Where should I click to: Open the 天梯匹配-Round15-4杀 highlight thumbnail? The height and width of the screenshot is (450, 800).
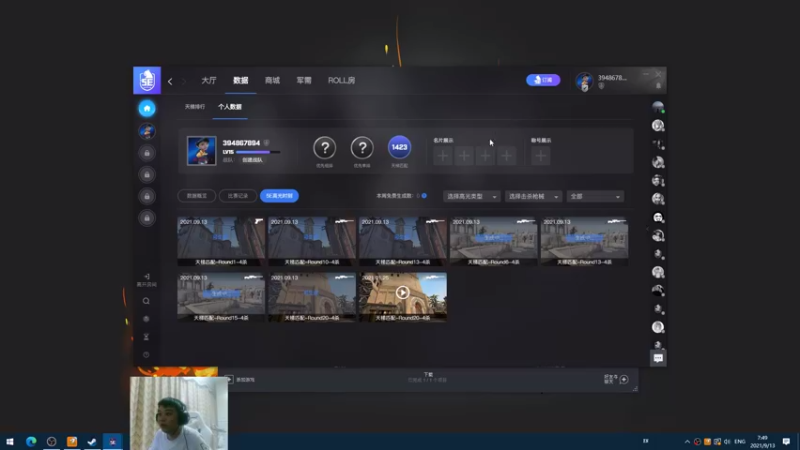pyautogui.click(x=221, y=297)
